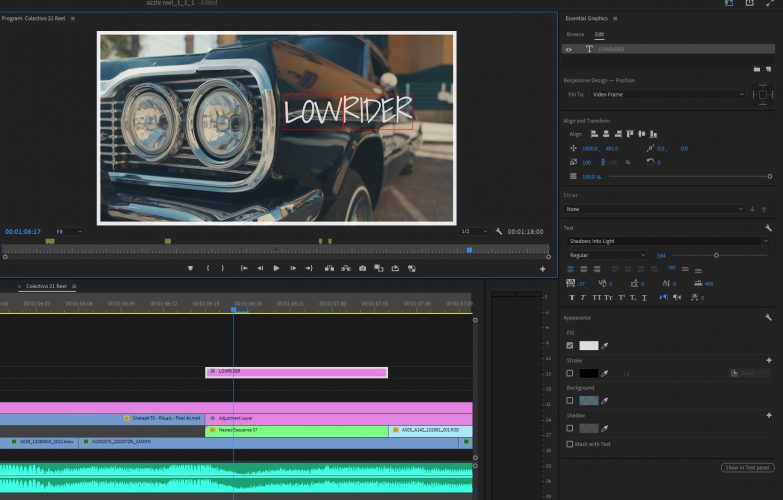Open Appearance section wrench settings
This screenshot has width=783, height=500.
[x=768, y=317]
